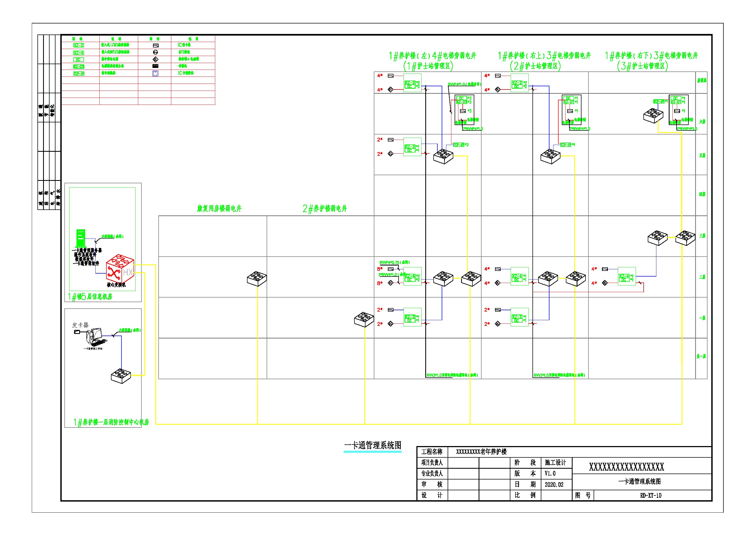Select drawing number RD-XT-10 in title block

coord(651,495)
